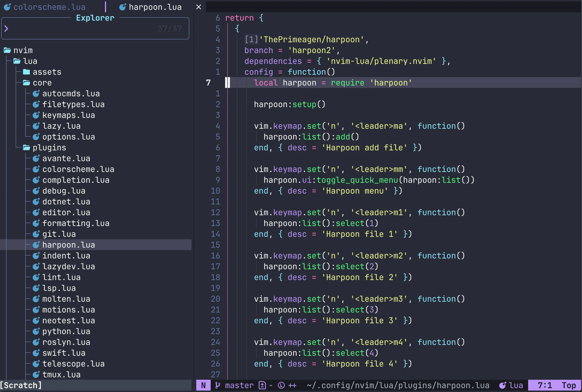Click the lua filetype icon in statusline
The height and width of the screenshot is (392, 582).
point(502,386)
